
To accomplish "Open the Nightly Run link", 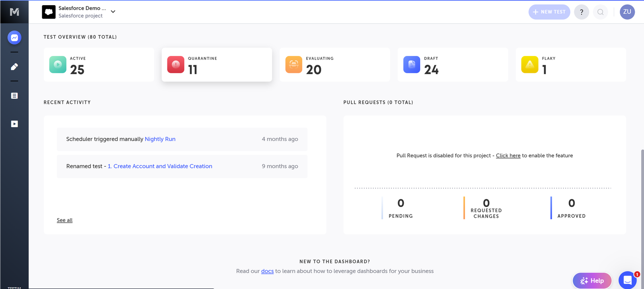I will point(160,139).
